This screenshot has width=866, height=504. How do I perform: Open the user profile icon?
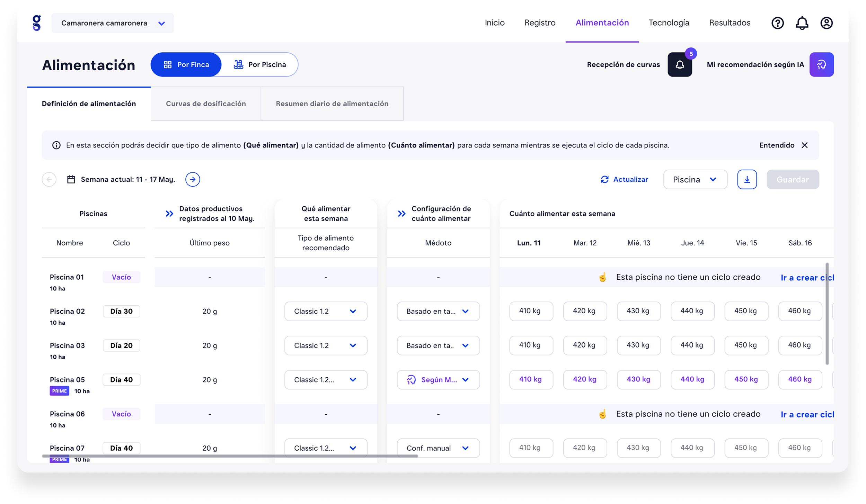click(826, 23)
